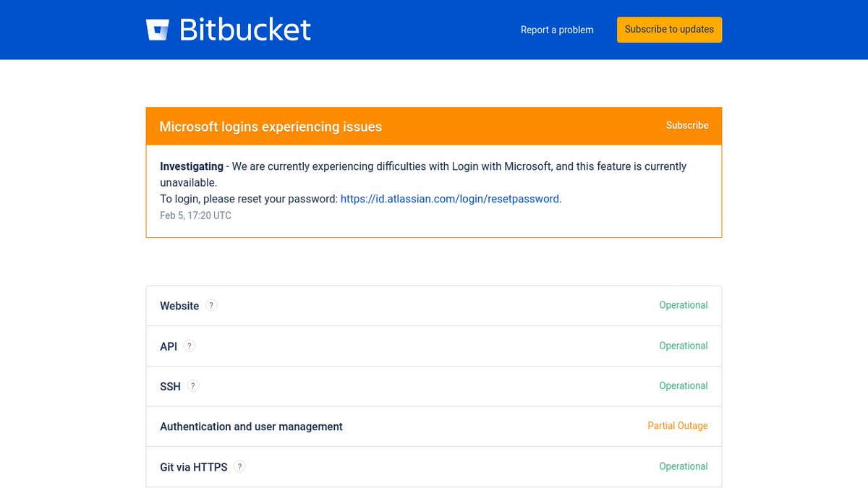
Task: Click the bold Investigating status word
Action: point(192,166)
